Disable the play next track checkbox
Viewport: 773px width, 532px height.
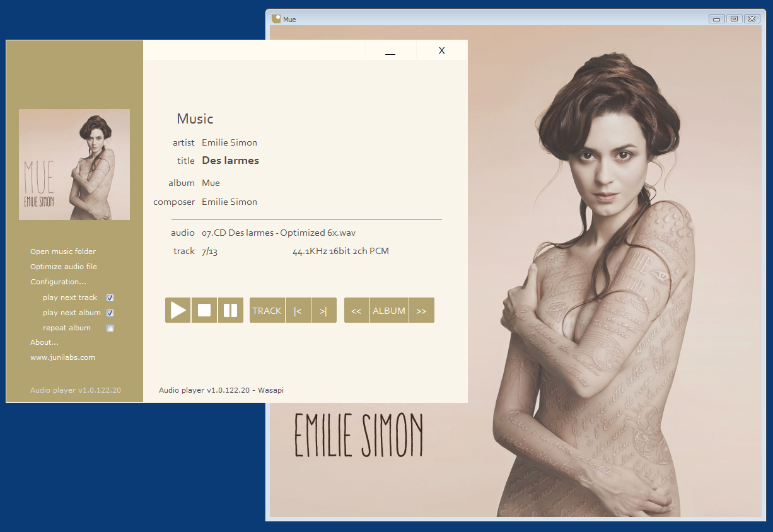coord(110,298)
